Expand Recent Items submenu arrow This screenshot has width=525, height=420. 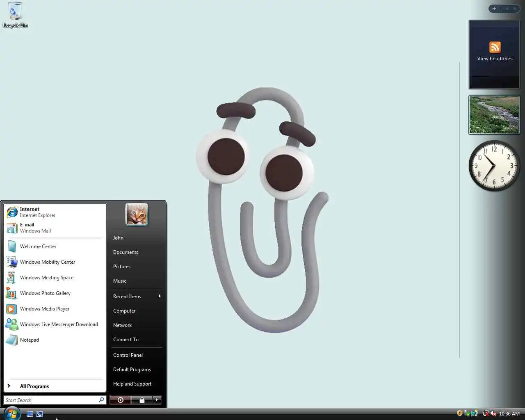160,296
